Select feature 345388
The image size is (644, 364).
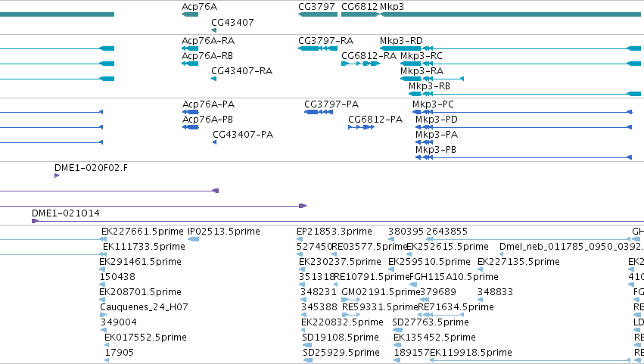pyautogui.click(x=303, y=315)
